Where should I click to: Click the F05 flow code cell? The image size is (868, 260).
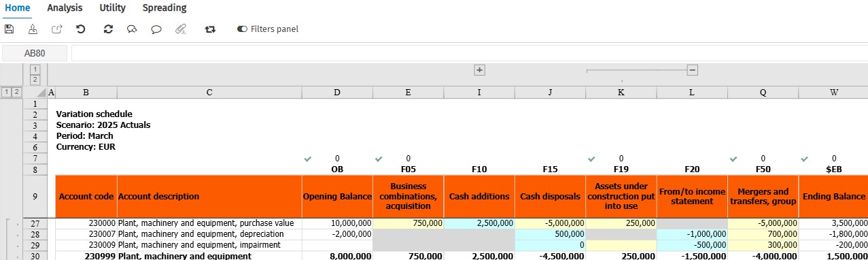(x=408, y=169)
